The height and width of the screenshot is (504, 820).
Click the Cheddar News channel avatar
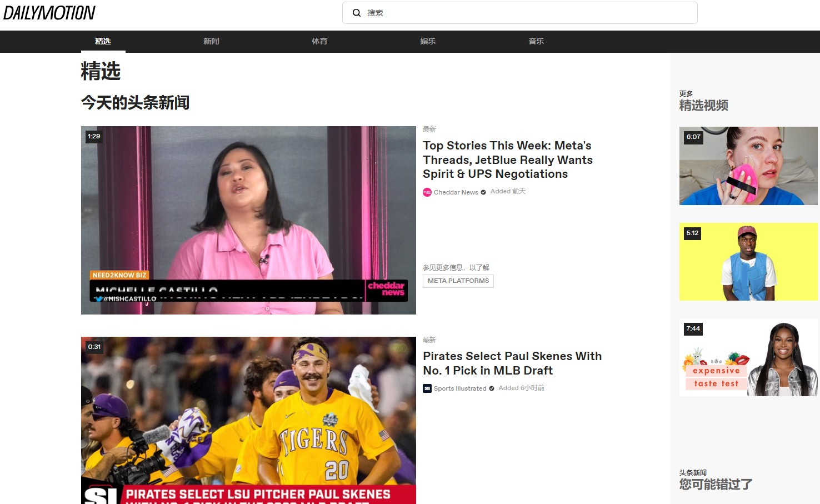coord(427,192)
